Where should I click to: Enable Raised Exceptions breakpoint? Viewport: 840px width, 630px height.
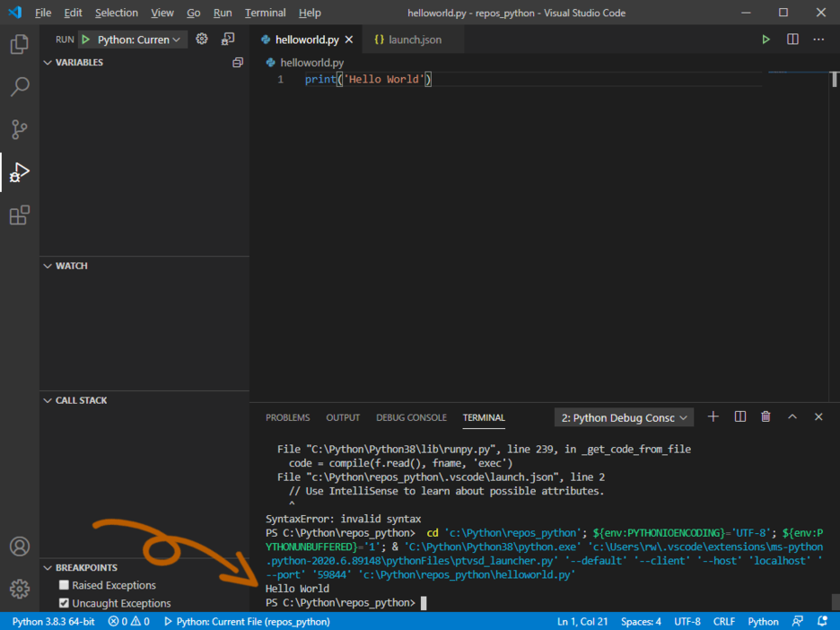(x=64, y=585)
